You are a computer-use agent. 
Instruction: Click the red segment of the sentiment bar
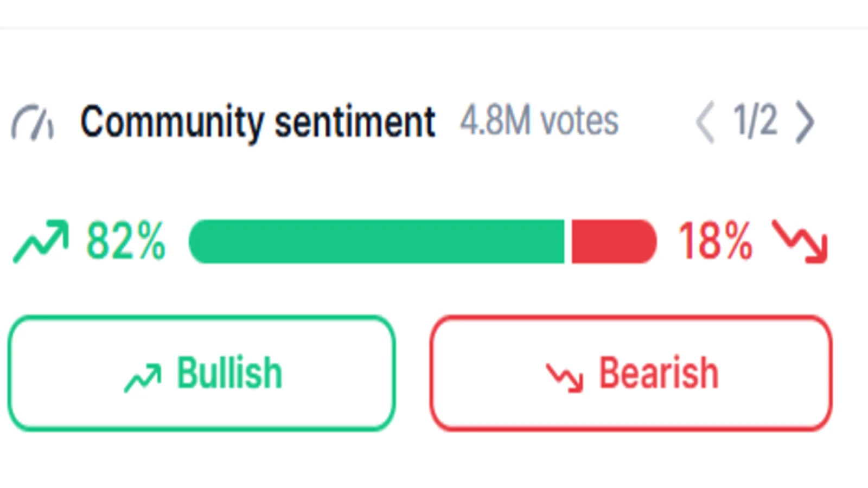[x=614, y=241]
